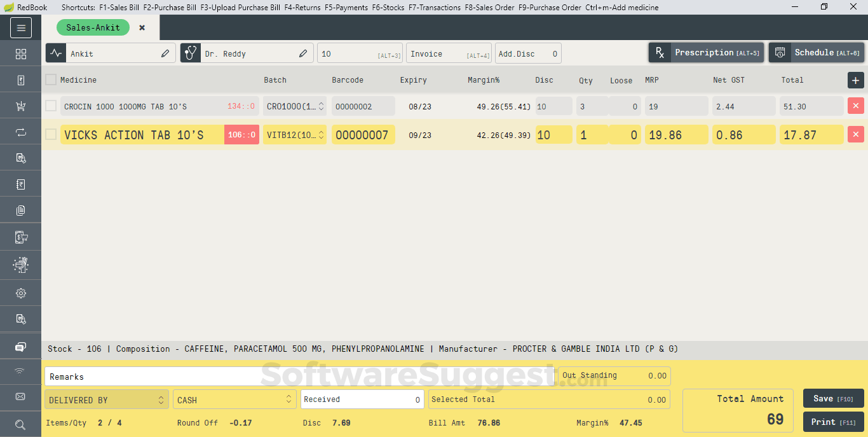Click the stethoscope icon beside Dr. Reddy
This screenshot has height=437, width=868.
(x=190, y=53)
